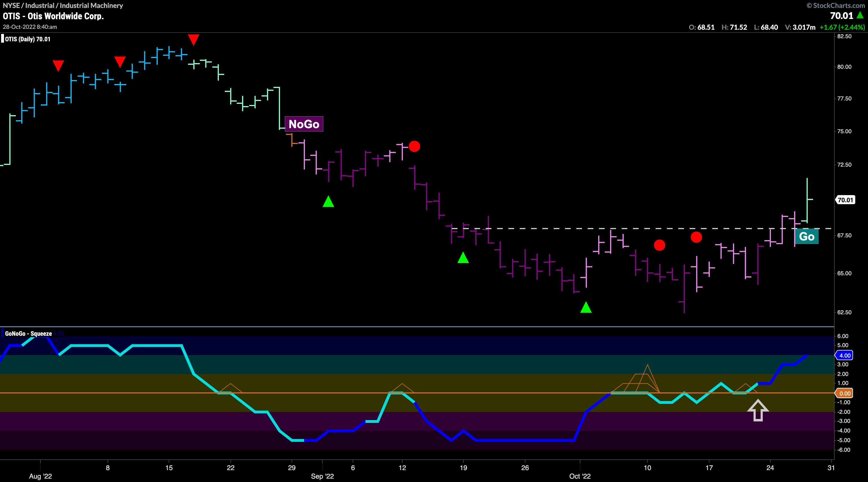Click the 62.50 price axis label
Image resolution: width=868 pixels, height=482 pixels.
tap(845, 312)
